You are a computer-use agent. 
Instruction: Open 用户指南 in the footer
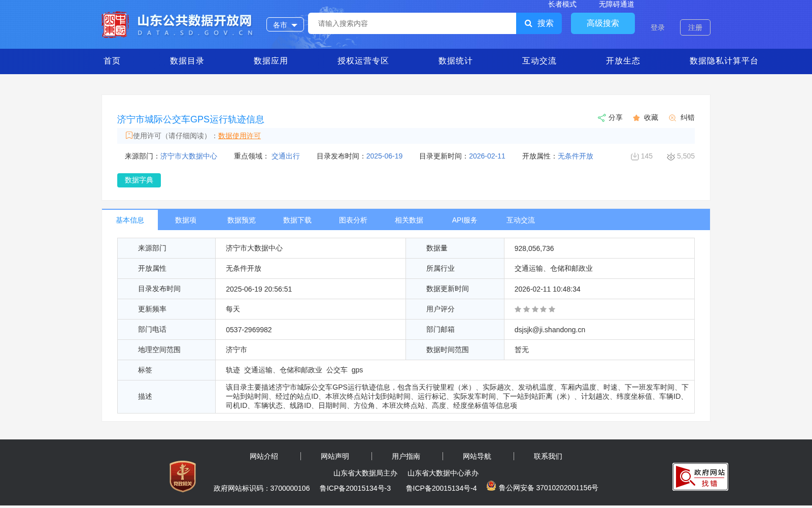406,456
